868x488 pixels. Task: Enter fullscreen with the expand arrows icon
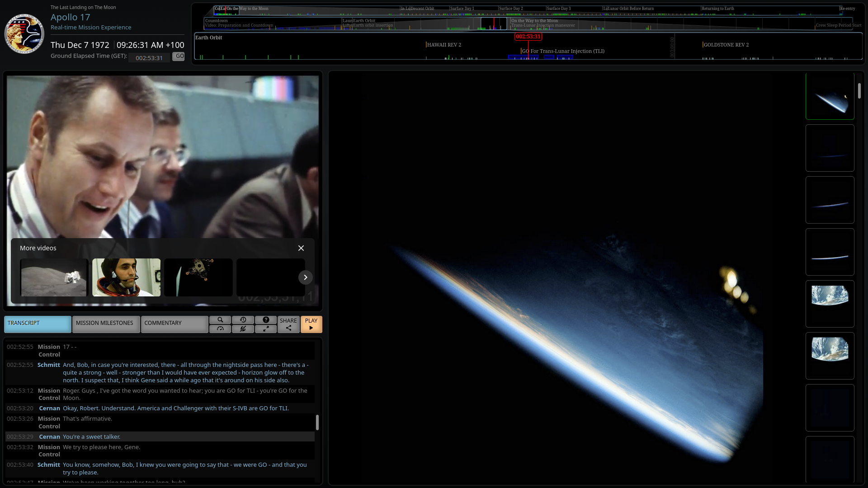[x=266, y=329]
